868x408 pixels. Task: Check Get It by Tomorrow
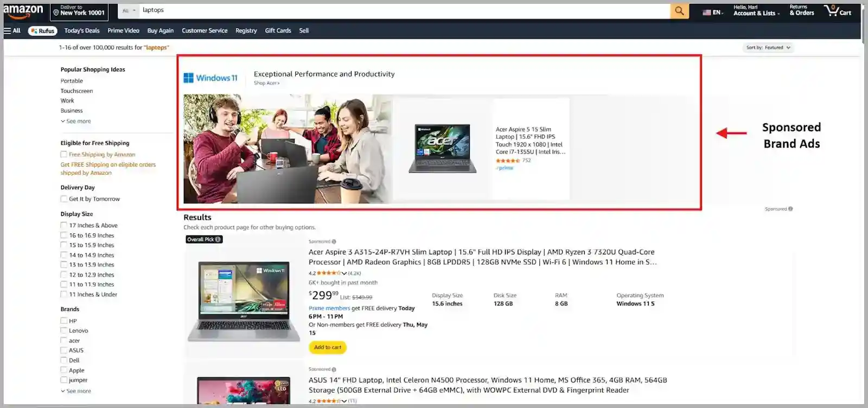64,199
